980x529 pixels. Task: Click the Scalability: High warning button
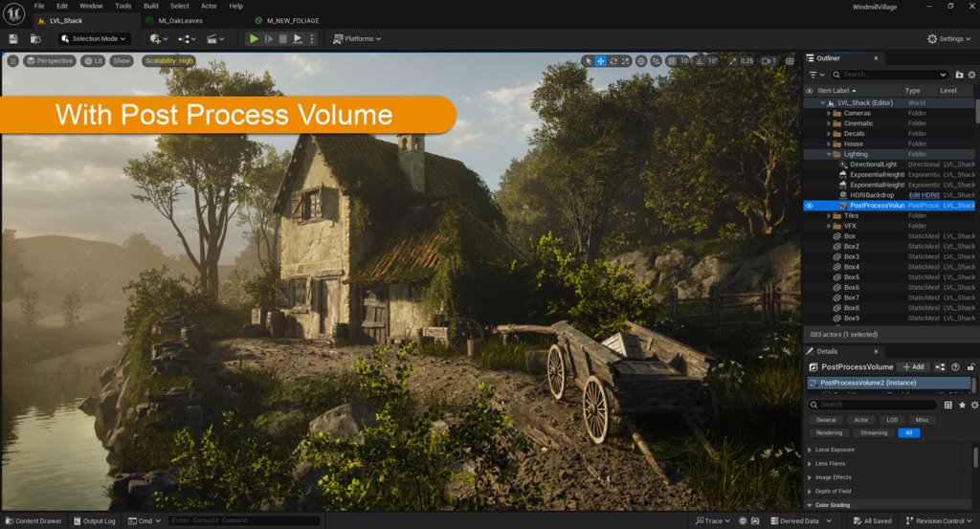[x=168, y=60]
